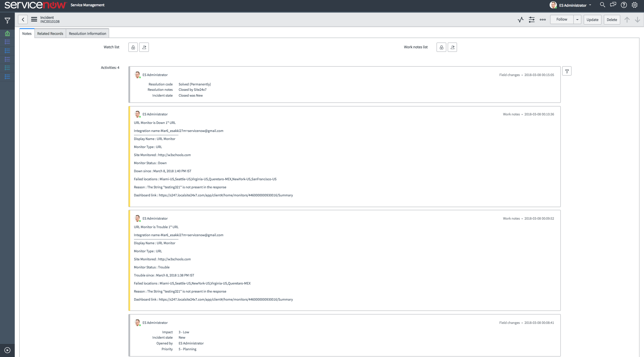Unlock the Work notes list field
644x357 pixels.
coord(441,47)
